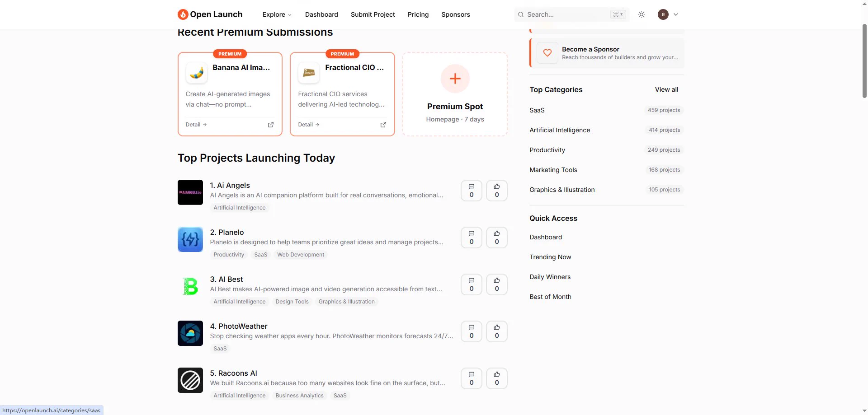This screenshot has height=415, width=868.
Task: Open comments for AI Best
Action: (471, 284)
